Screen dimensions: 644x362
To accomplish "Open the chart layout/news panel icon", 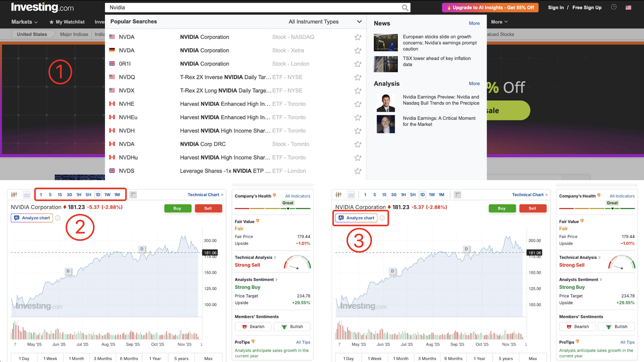I will (133, 194).
